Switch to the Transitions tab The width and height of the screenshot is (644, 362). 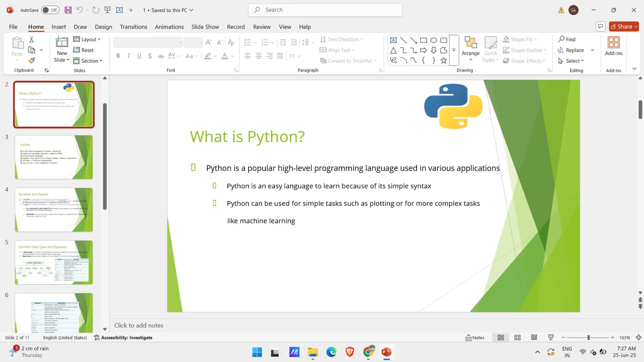click(134, 27)
